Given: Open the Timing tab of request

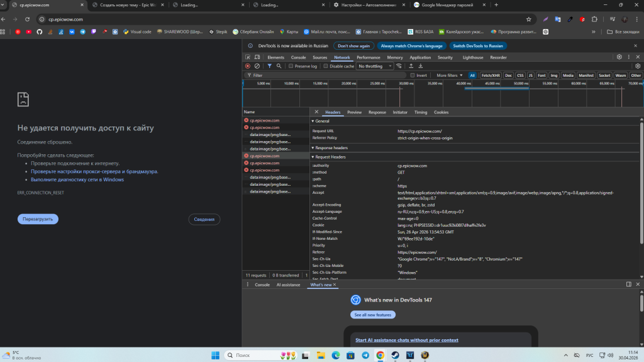Looking at the screenshot, I should coord(421,112).
